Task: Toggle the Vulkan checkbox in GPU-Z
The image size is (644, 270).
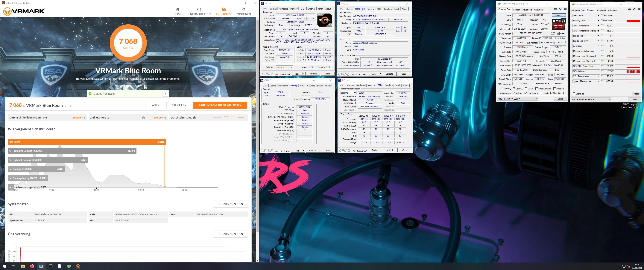Action: [514, 93]
